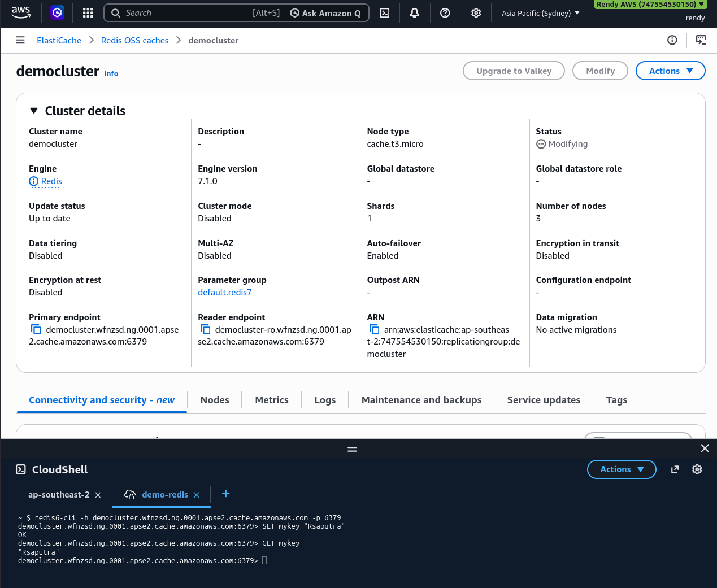Open the page info panel icon

pyautogui.click(x=672, y=40)
